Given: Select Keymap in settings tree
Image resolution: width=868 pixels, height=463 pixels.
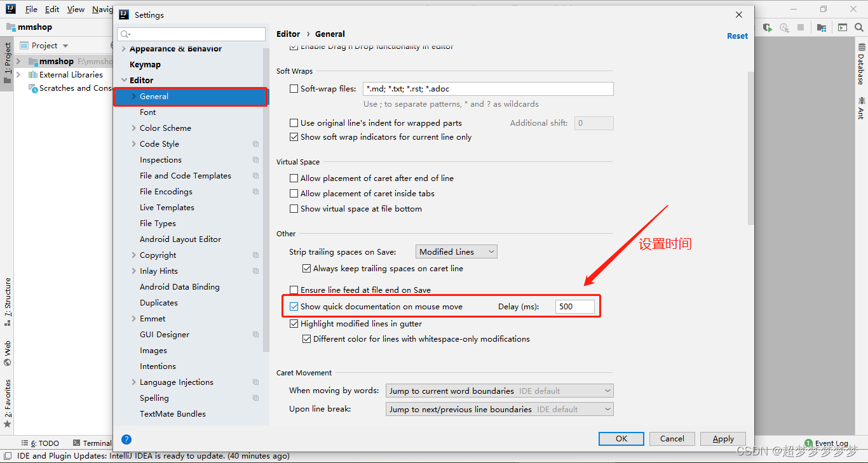Looking at the screenshot, I should click(146, 65).
